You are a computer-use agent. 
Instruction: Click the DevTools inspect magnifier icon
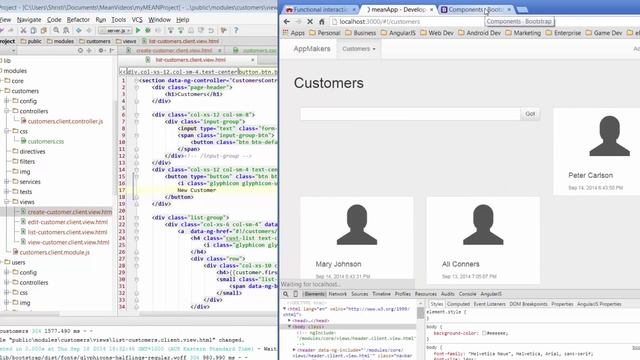[x=286, y=294]
